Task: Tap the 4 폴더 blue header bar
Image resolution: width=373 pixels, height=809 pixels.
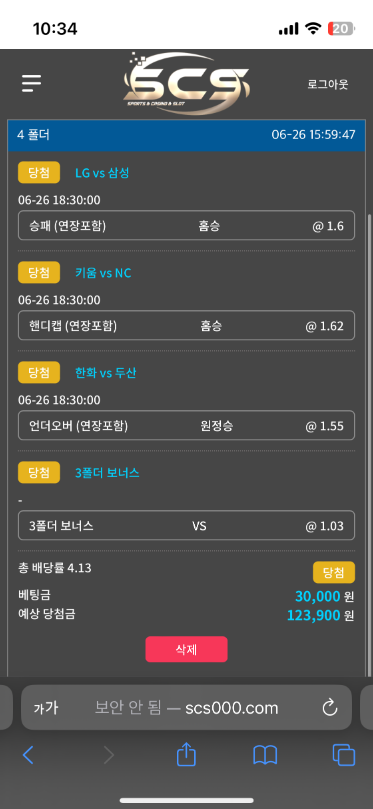Action: pos(186,135)
